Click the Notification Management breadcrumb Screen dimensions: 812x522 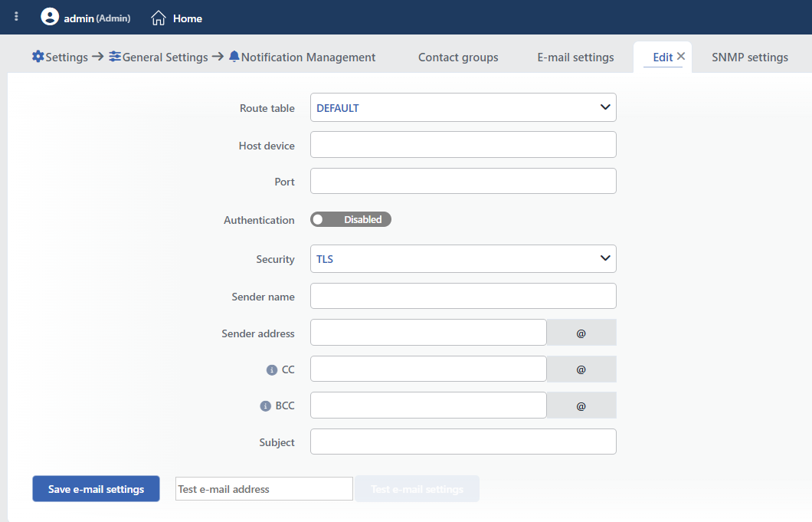(x=308, y=57)
